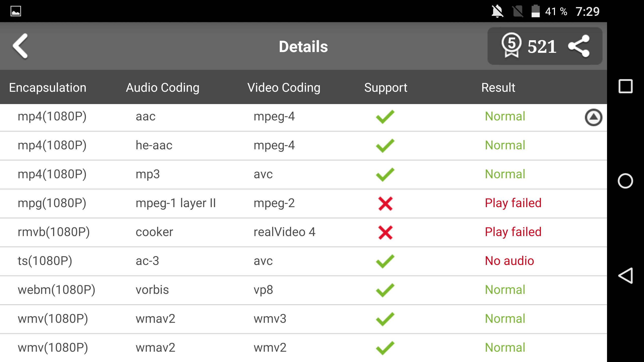Tap the share icon
644x362 pixels.
pos(579,46)
